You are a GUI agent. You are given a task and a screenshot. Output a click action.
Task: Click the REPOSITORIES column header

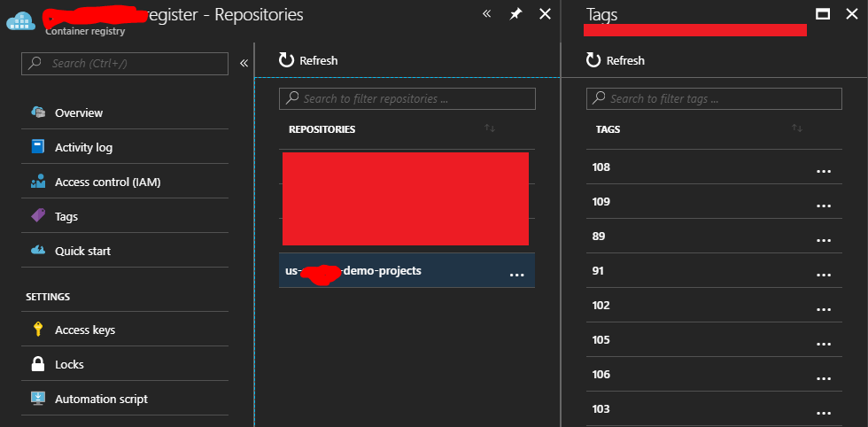[x=322, y=129]
